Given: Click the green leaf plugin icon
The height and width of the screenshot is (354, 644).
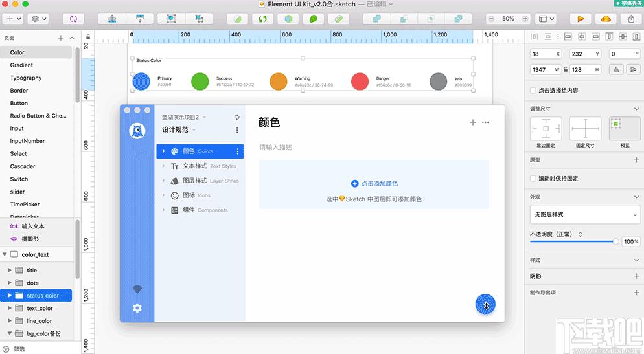Looking at the screenshot, I should (x=314, y=19).
